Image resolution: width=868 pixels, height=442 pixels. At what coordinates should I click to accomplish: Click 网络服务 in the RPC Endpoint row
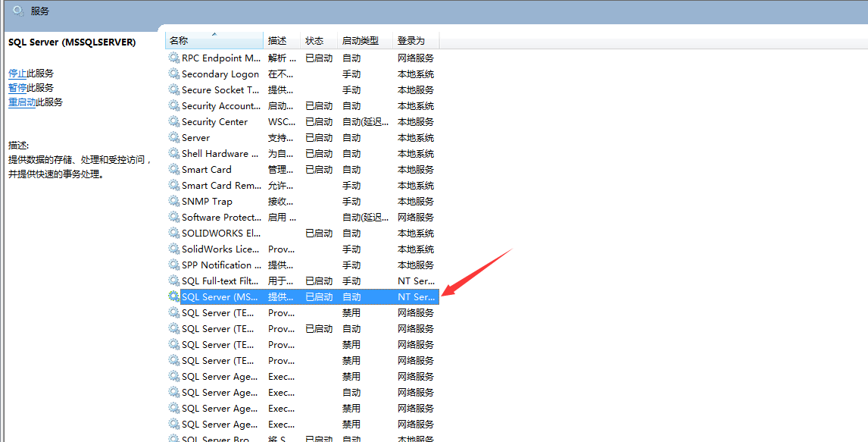click(416, 58)
